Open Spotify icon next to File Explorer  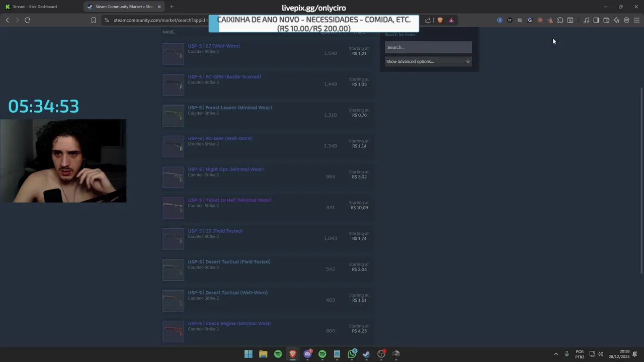pos(278,354)
